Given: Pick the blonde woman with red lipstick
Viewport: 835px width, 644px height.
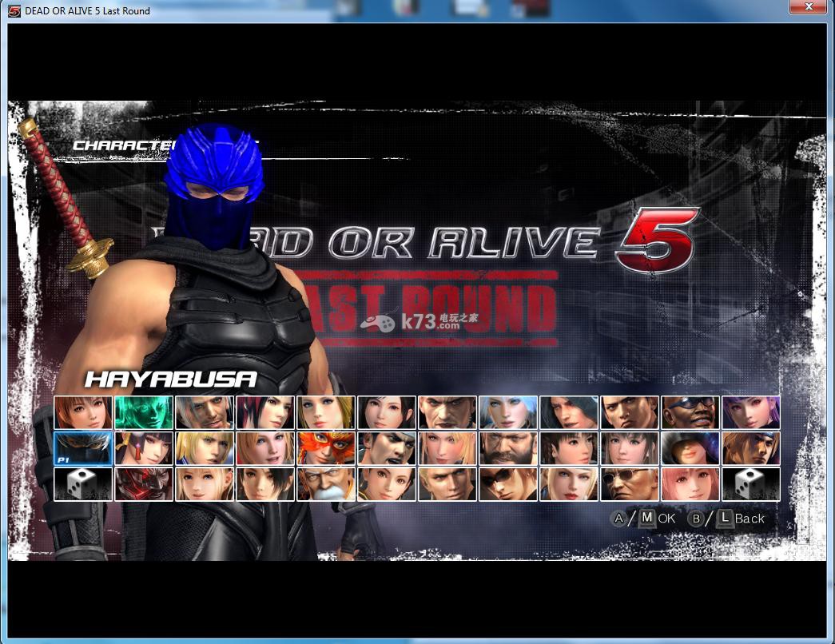Looking at the screenshot, I should (569, 483).
